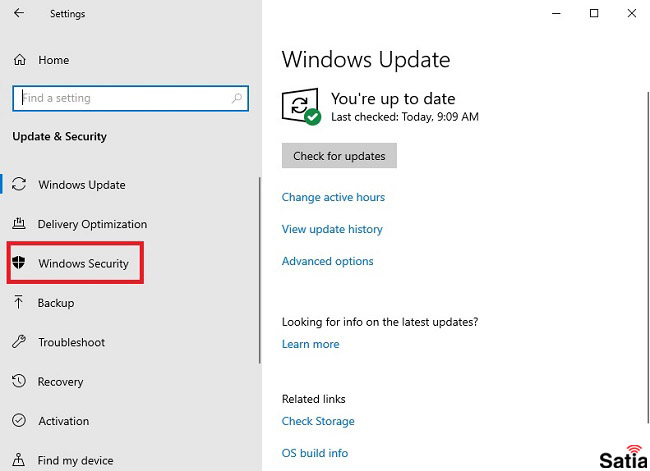Click the search magnifier icon
650x471 pixels.
pos(237,98)
